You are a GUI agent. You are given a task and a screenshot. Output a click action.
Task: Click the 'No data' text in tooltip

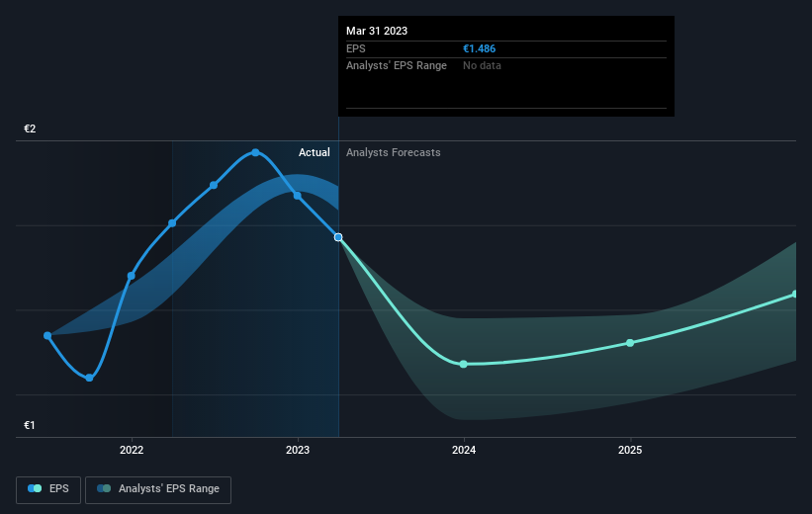[482, 66]
